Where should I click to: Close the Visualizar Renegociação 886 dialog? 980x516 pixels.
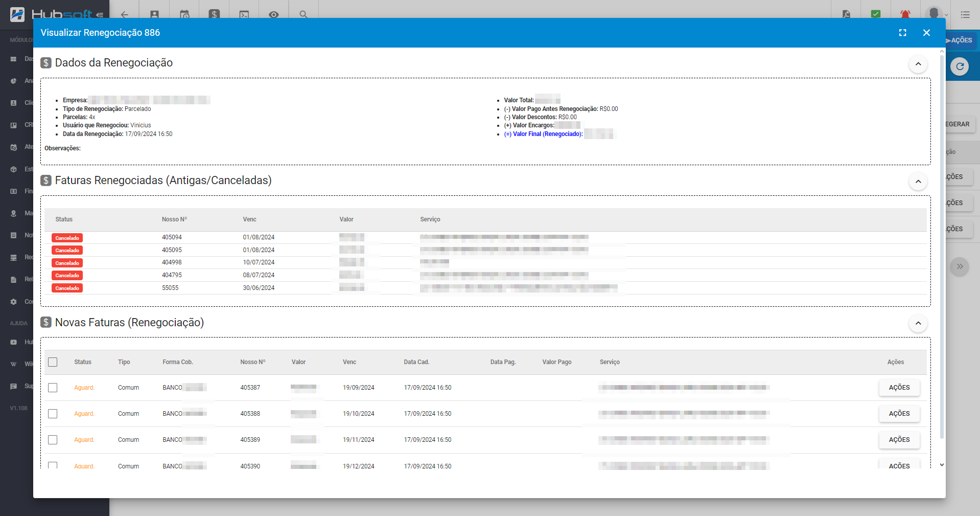(x=926, y=33)
